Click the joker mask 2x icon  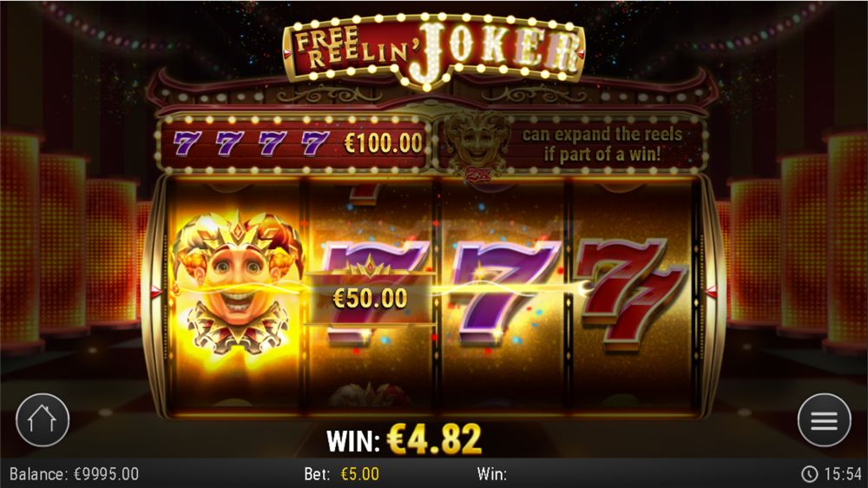[477, 147]
